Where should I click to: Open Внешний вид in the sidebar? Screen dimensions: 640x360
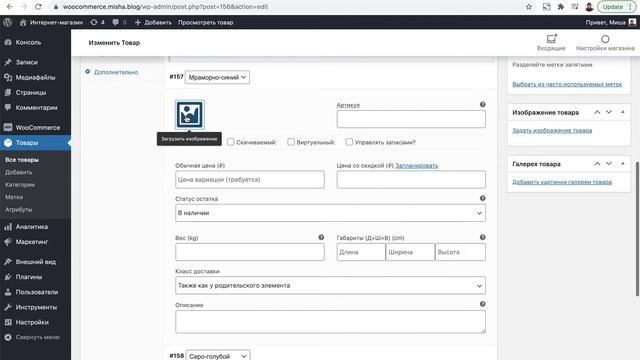(36, 262)
